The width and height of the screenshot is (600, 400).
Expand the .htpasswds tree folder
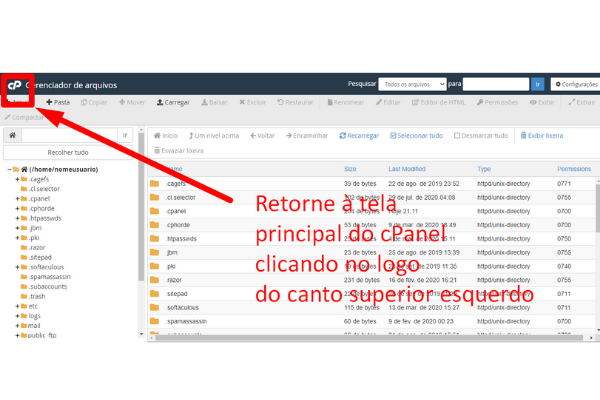pos(17,218)
